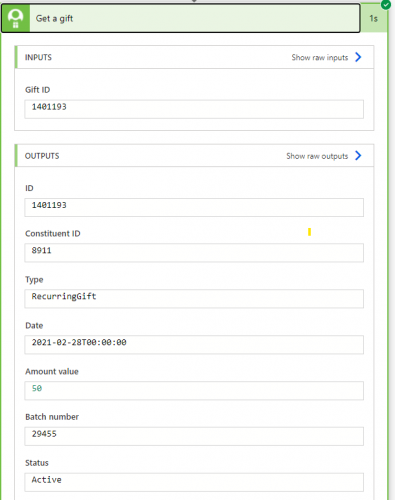
Task: Click the 1s duration badge
Action: click(x=374, y=19)
